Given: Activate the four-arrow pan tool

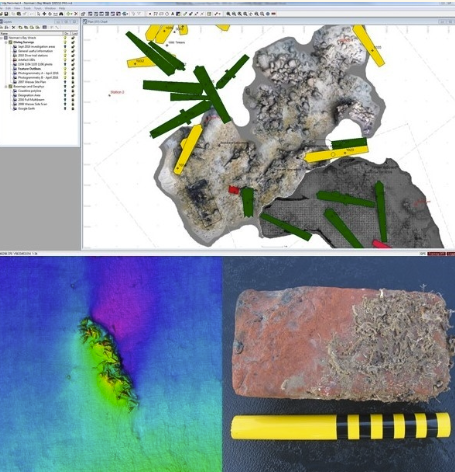Looking at the screenshot, I should [44, 14].
